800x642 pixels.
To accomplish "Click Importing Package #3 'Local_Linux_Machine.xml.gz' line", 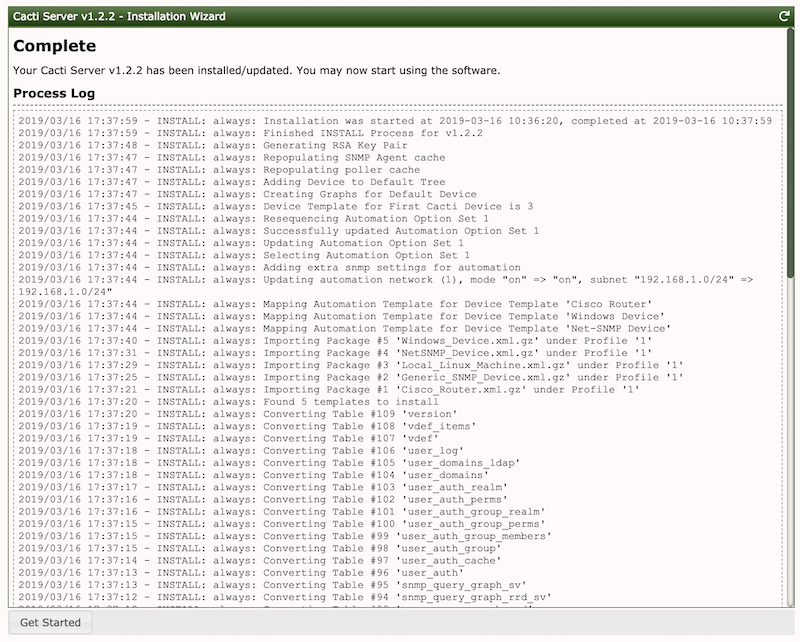I will pyautogui.click(x=351, y=366).
